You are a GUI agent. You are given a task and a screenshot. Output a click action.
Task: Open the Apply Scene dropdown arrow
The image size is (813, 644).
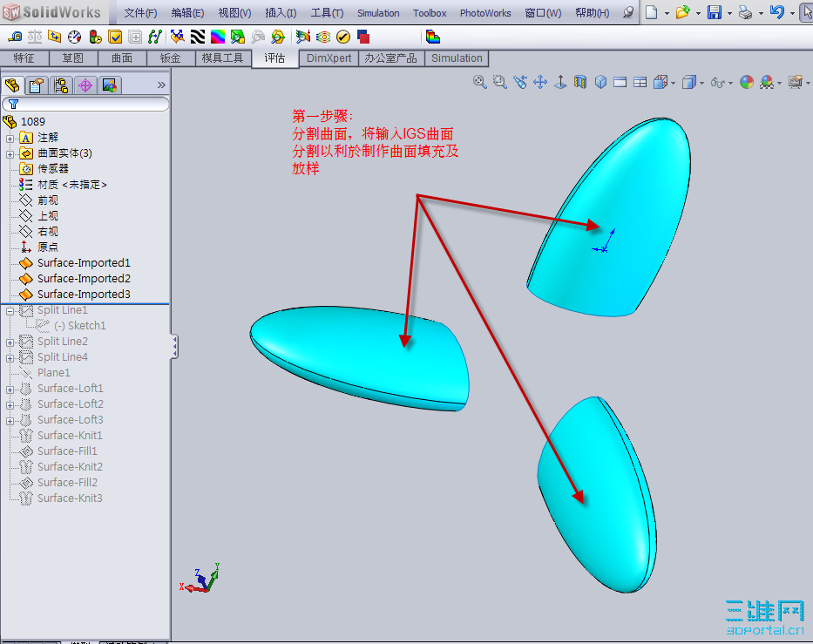(779, 83)
